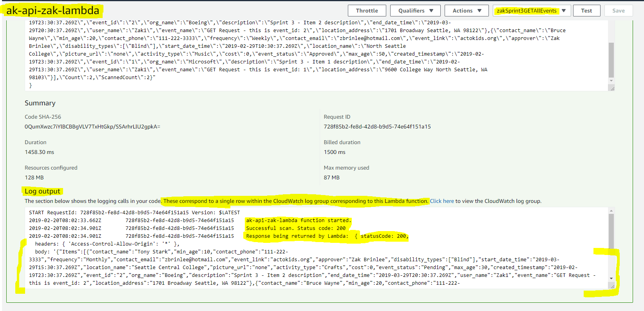Click the Code SHA-256 label
Screen dimensions: 644x311
[x=43, y=117]
